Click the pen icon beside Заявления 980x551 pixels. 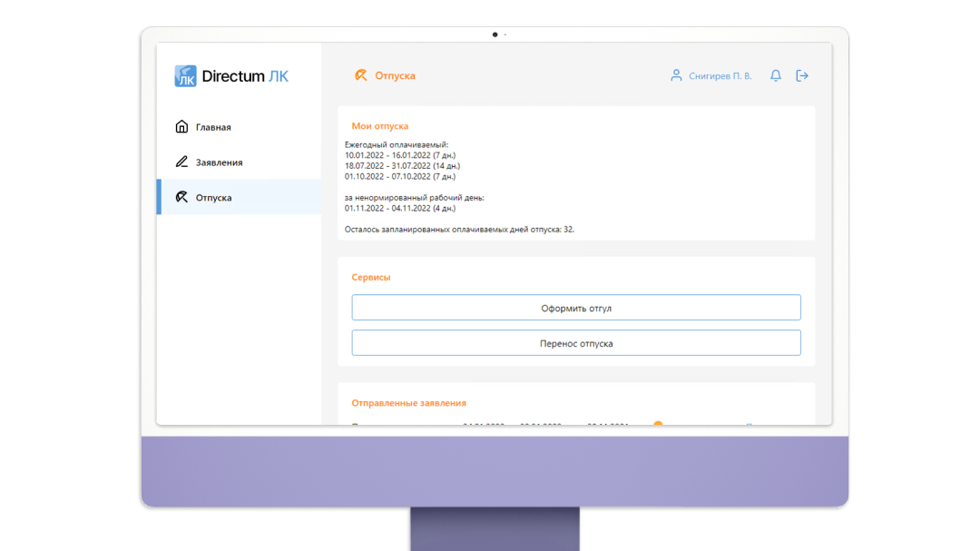coord(181,162)
